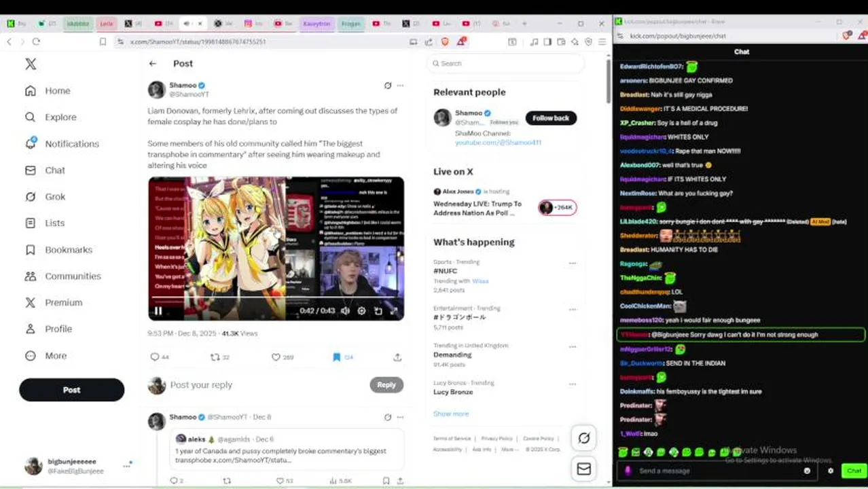Open the emote picker in Kick chat input
Image resolution: width=868 pixels, height=489 pixels.
click(x=807, y=471)
